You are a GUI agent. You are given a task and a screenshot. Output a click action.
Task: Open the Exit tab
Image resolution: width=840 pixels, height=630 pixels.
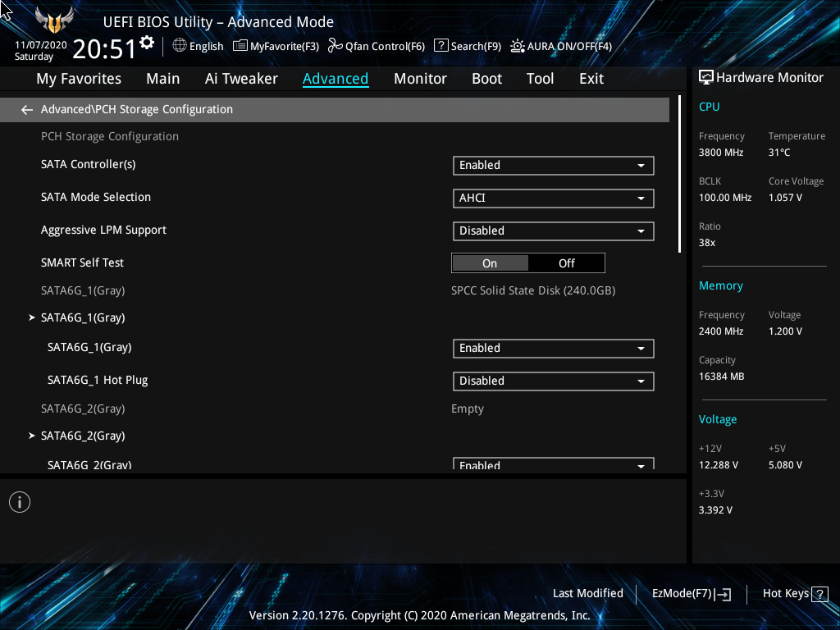click(x=591, y=79)
